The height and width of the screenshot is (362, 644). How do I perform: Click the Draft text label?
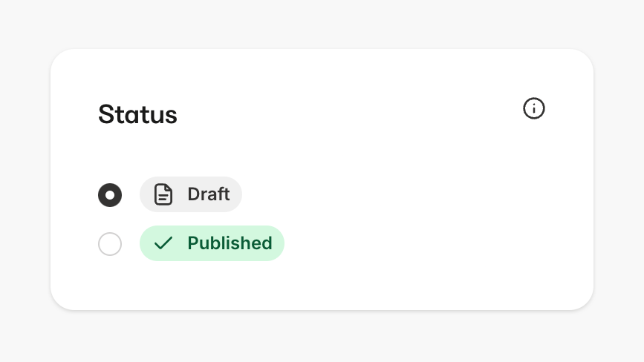[208, 194]
